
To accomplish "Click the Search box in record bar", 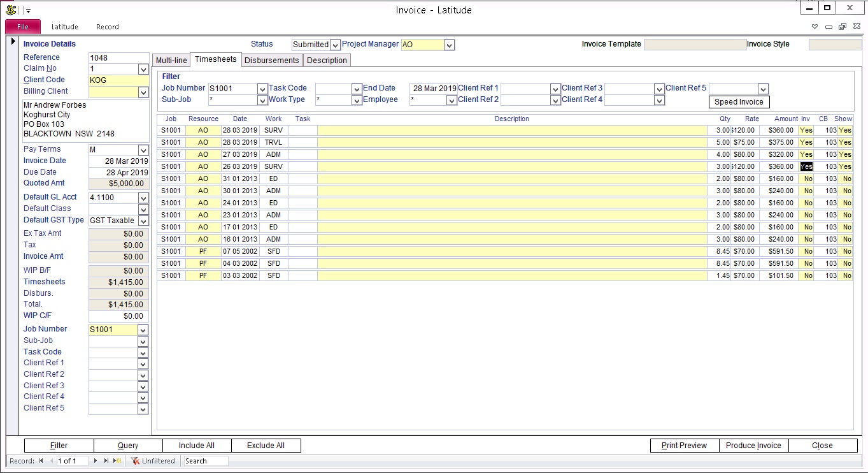I will (205, 461).
